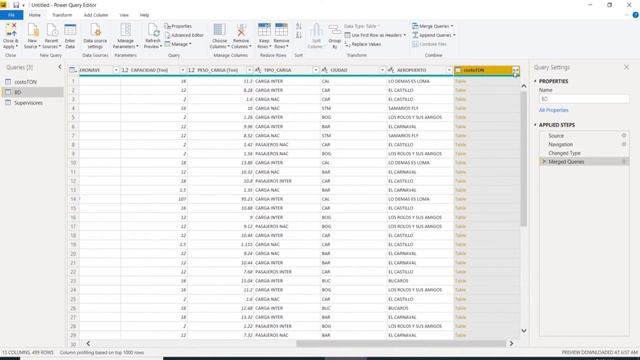Open the AEROPUERTO column filter dropdown

(x=449, y=70)
